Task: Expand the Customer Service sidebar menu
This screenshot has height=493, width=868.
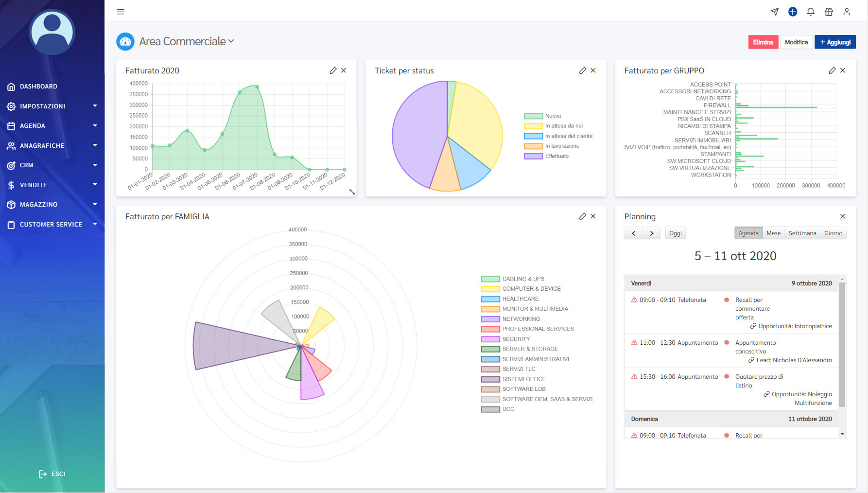Action: coord(52,225)
